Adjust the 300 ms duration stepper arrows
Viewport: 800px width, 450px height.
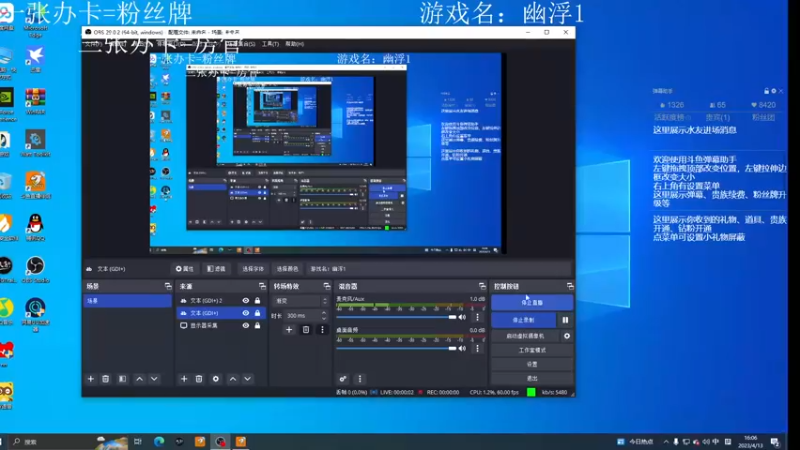pos(324,316)
